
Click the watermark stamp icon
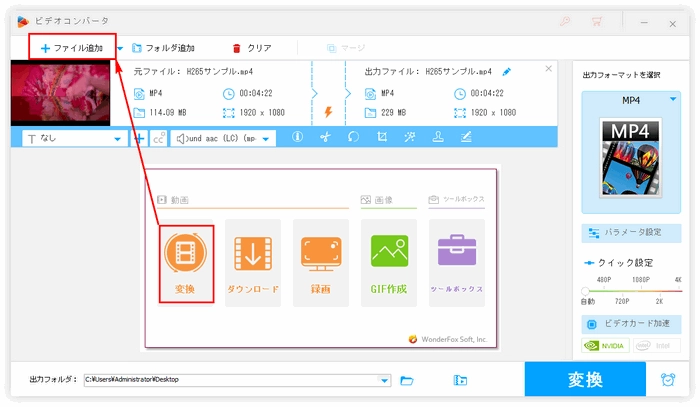[x=438, y=138]
